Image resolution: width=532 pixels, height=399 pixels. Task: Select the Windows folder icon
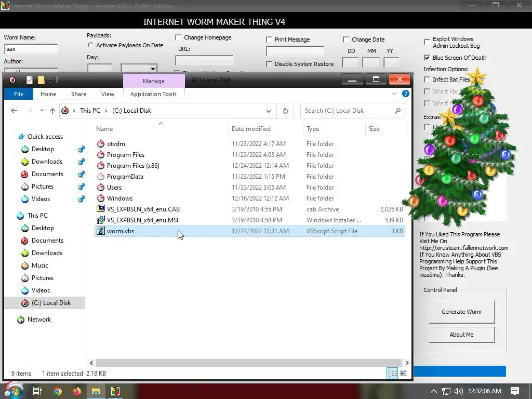point(101,198)
